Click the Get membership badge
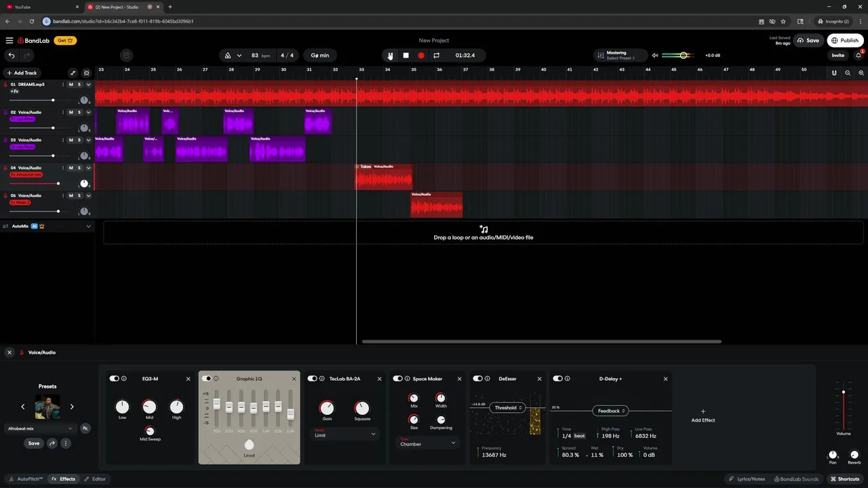This screenshot has height=488, width=868. point(65,41)
